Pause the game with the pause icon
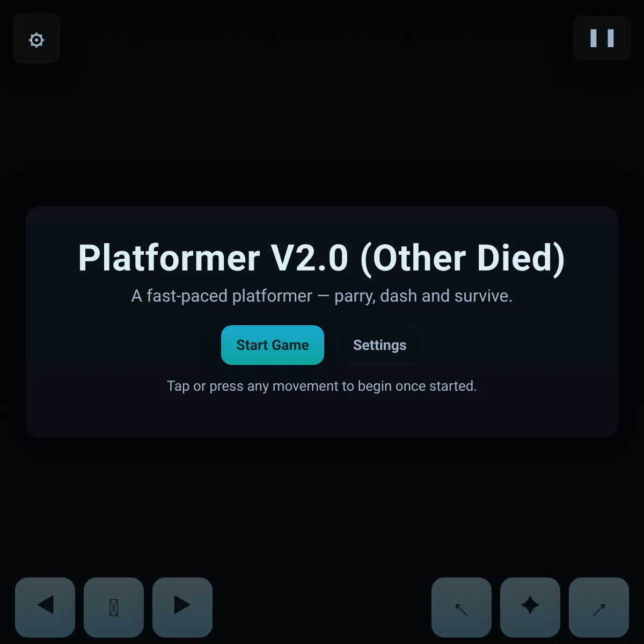The height and width of the screenshot is (644, 644). point(602,38)
